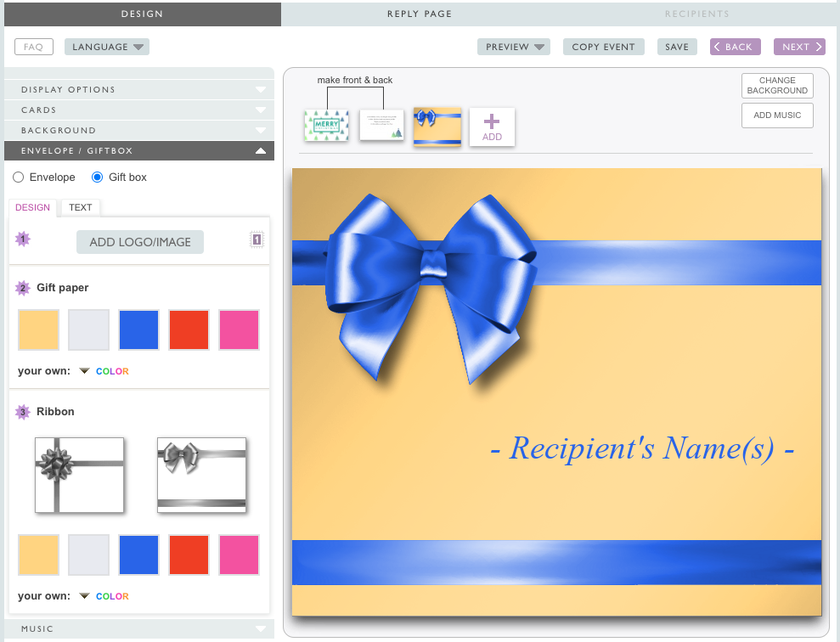840x642 pixels.
Task: Expand the Display Options section
Action: [139, 89]
